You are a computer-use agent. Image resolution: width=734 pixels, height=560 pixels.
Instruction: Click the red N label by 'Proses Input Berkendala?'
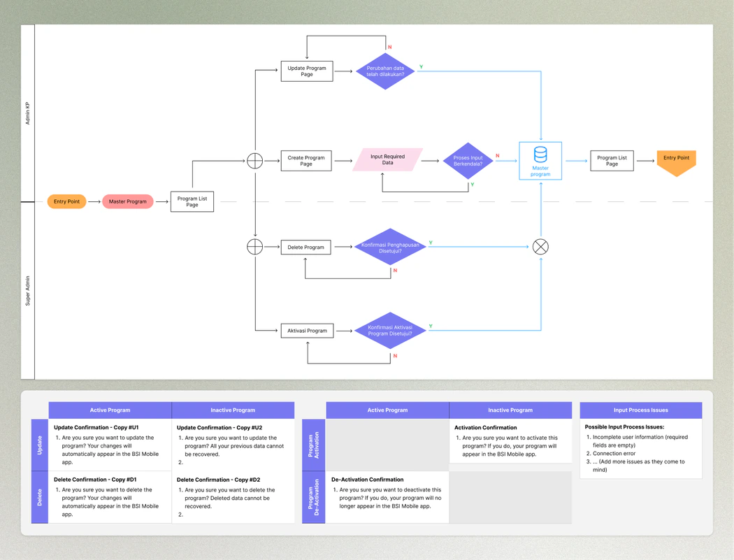(x=498, y=155)
